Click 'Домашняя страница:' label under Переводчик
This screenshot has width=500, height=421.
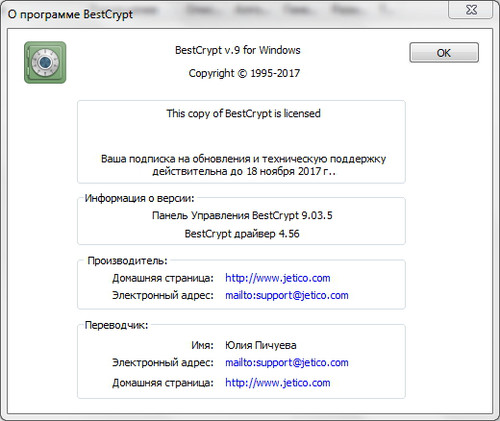163,383
